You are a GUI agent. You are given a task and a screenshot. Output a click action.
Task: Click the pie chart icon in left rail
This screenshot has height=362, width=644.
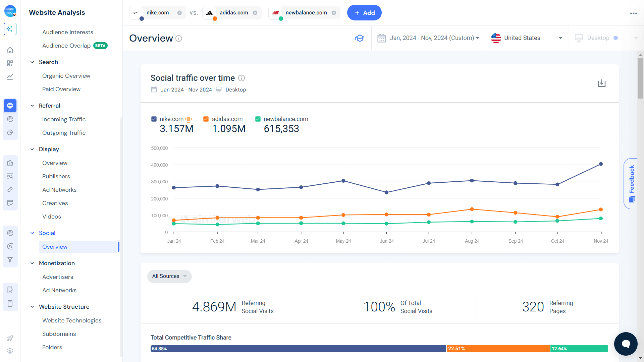(x=10, y=132)
